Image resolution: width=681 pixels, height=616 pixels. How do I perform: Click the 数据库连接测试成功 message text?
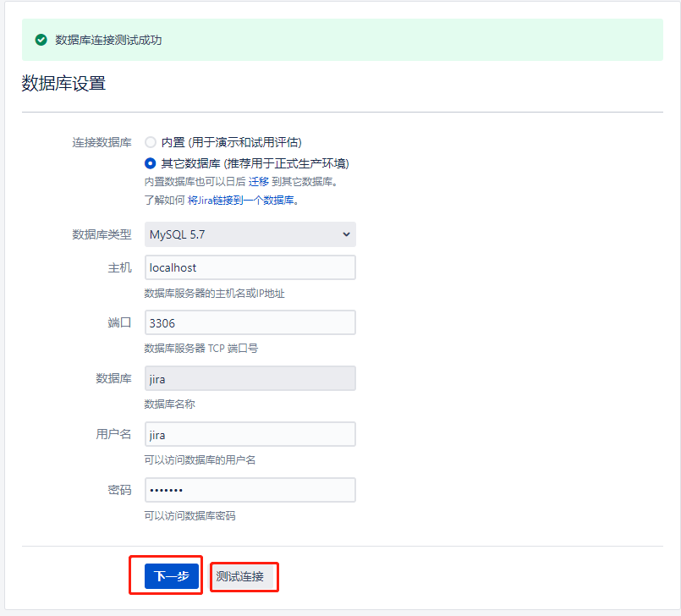click(x=108, y=40)
